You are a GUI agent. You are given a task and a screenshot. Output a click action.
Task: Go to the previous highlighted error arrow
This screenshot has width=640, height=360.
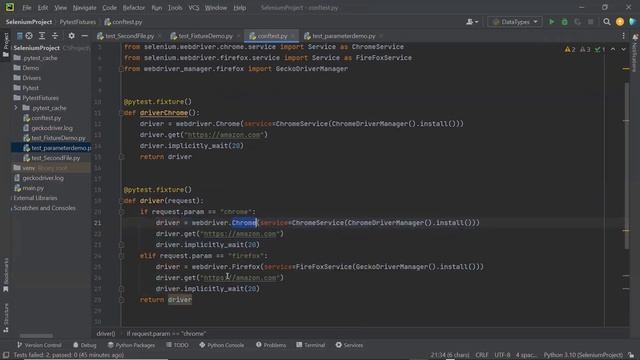(x=613, y=49)
